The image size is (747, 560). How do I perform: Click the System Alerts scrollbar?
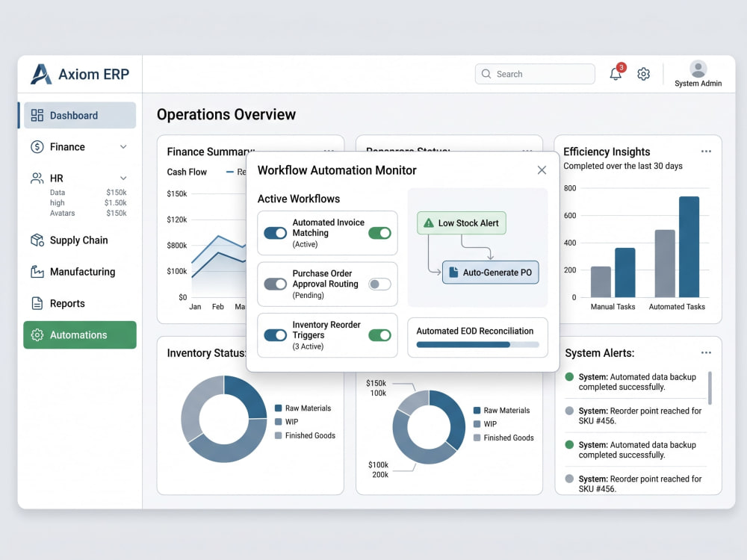pyautogui.click(x=710, y=388)
